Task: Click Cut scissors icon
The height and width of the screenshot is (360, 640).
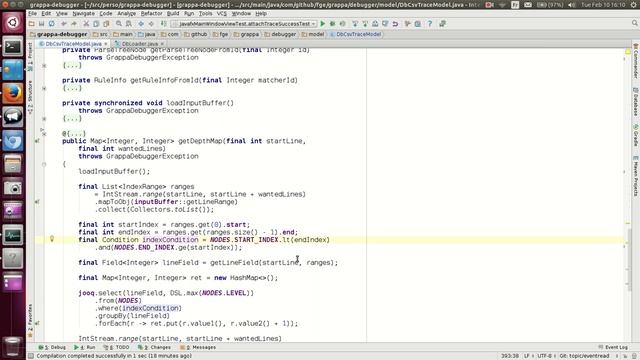Action: [x=86, y=24]
